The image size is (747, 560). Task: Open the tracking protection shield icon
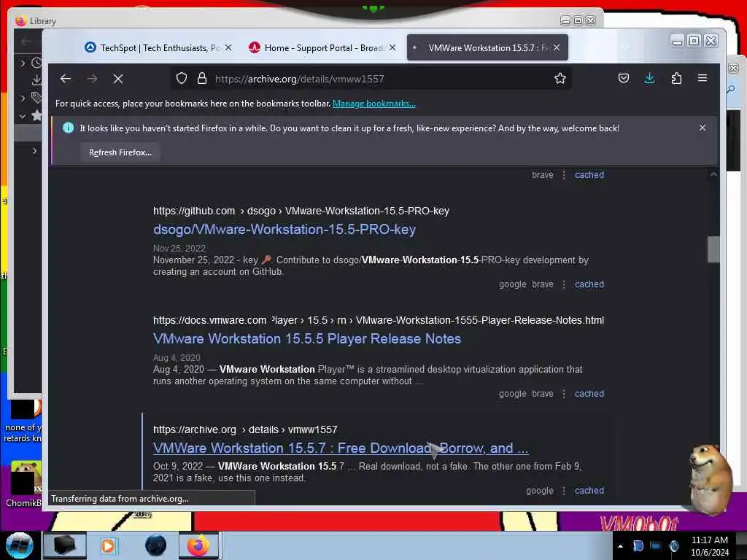coord(182,78)
